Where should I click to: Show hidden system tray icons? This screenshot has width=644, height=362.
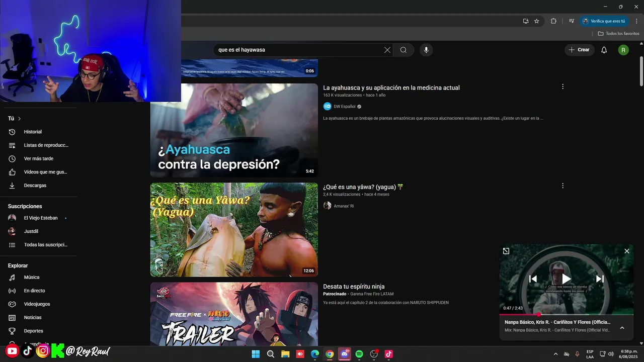point(555,354)
